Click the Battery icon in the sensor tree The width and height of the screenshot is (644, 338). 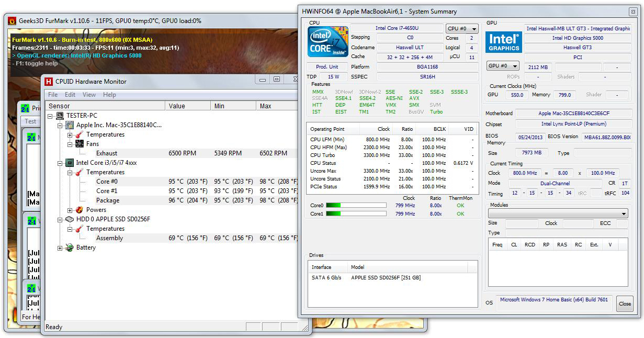(70, 247)
